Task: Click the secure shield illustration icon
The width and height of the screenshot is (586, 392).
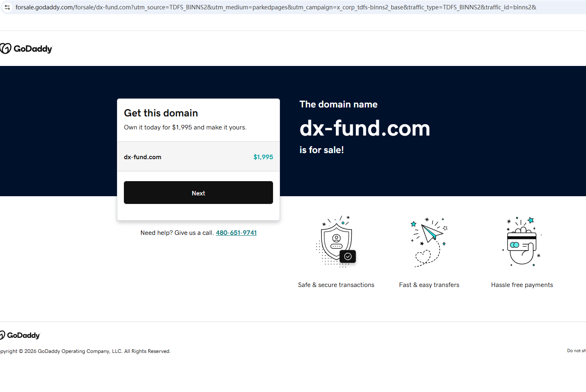Action: [336, 241]
